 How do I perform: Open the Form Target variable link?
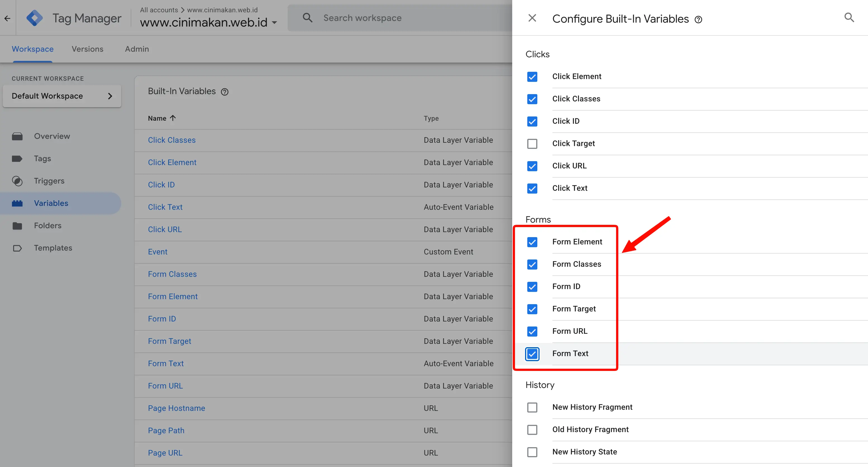[x=169, y=341]
